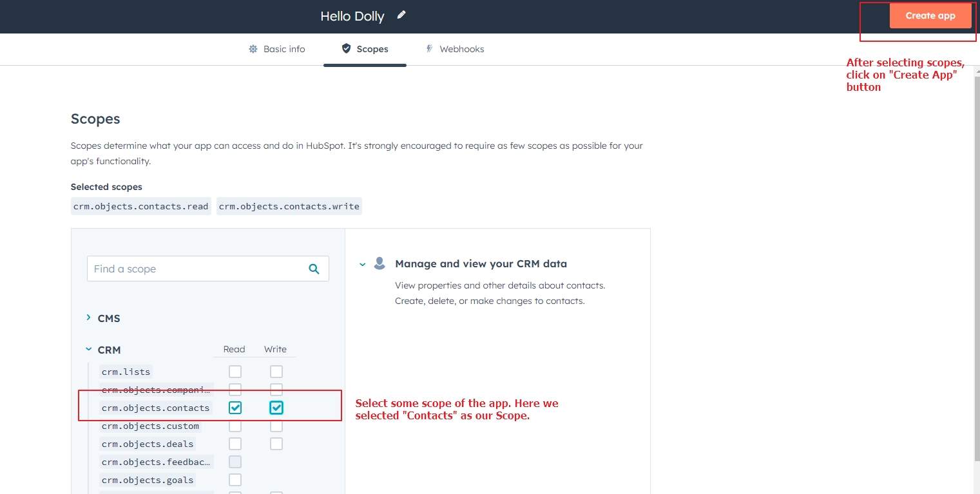The image size is (980, 494).
Task: Switch to the Webhooks tab
Action: (455, 49)
